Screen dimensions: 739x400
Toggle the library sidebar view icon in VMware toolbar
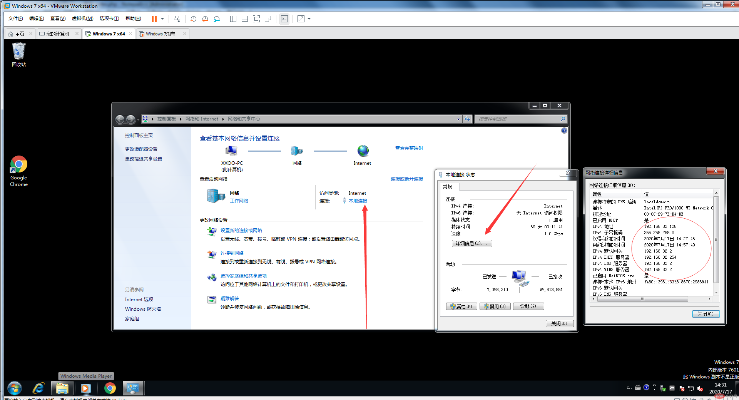[232, 19]
